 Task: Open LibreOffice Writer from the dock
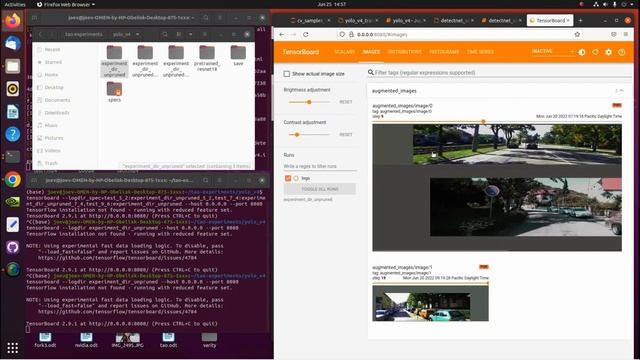click(13, 111)
